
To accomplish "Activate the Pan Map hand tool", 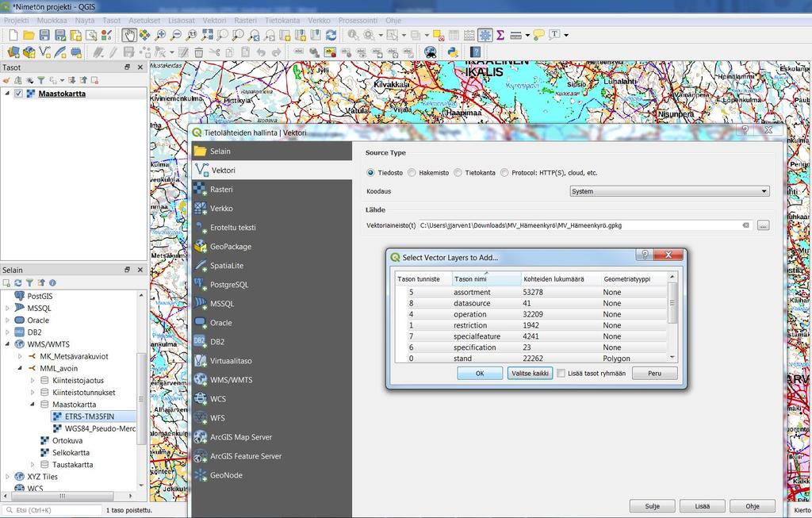I will (x=129, y=35).
